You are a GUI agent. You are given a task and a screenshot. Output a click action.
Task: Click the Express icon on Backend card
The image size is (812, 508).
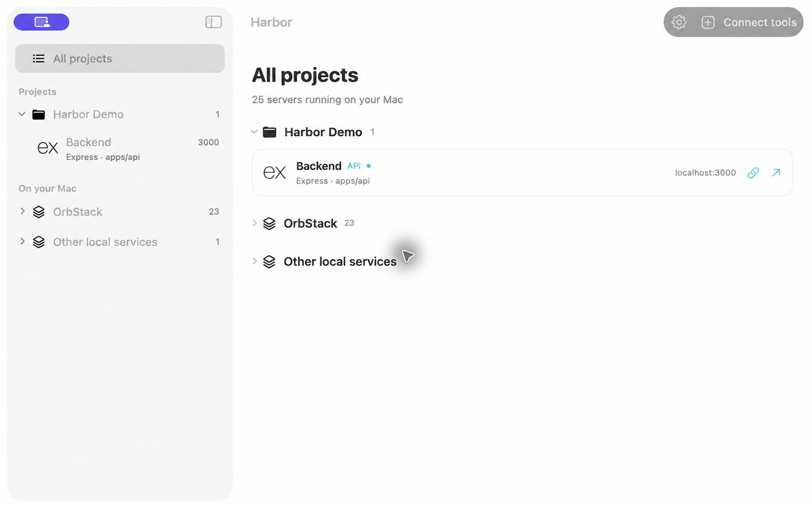click(274, 173)
